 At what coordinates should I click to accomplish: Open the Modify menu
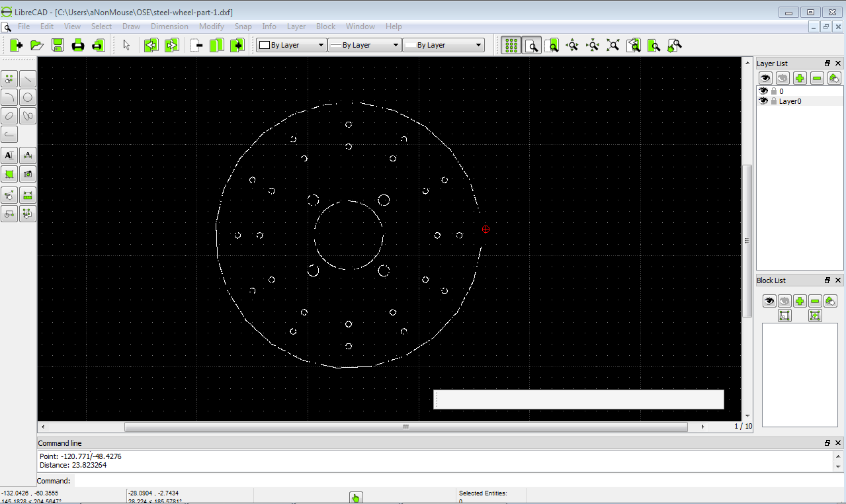[x=212, y=26]
